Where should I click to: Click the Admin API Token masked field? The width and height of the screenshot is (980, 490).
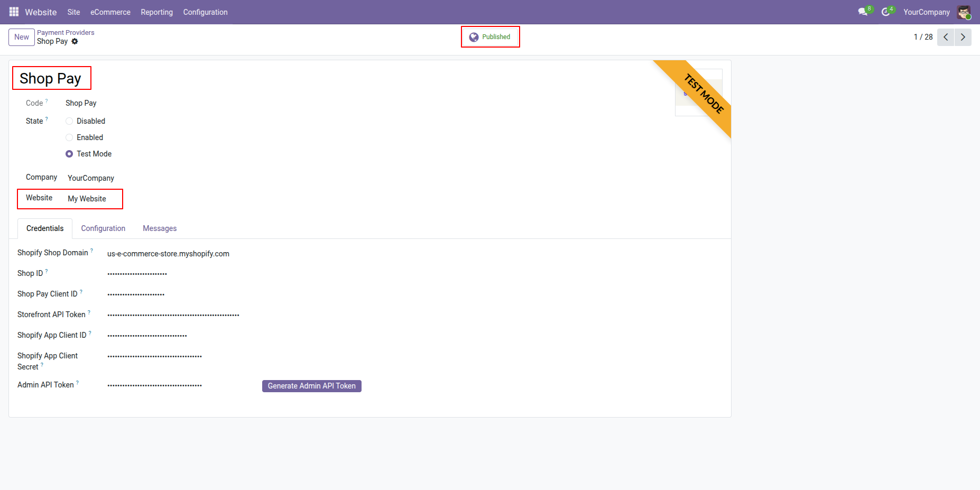tap(155, 385)
